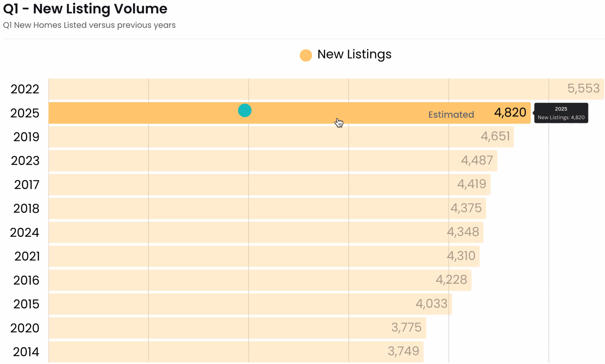Select the 2023 bar showing 4,487
The width and height of the screenshot is (605, 364).
click(x=273, y=161)
